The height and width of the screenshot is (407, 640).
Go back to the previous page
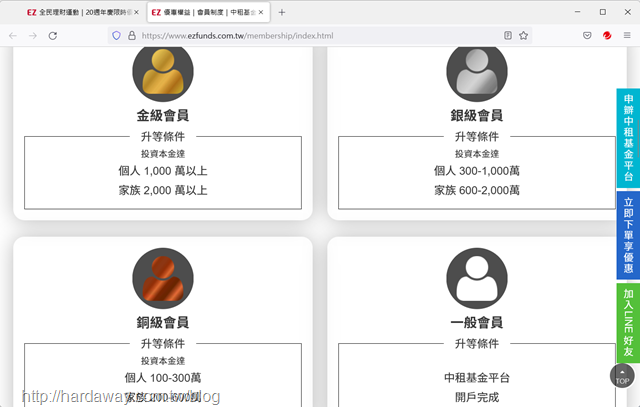coord(13,36)
